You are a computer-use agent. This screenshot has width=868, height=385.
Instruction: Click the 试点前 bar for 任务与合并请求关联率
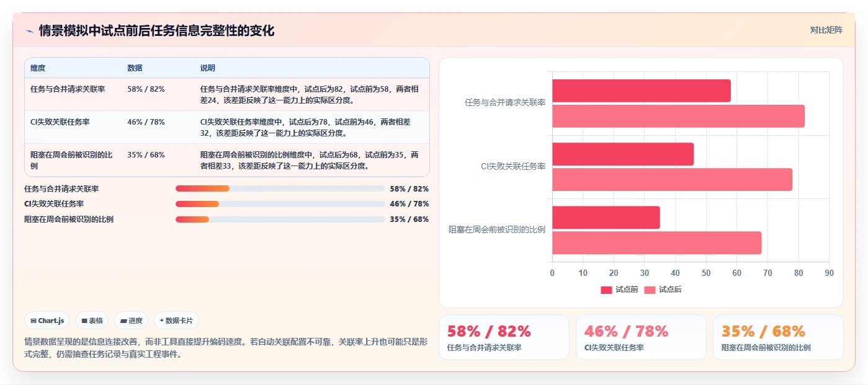(x=642, y=91)
